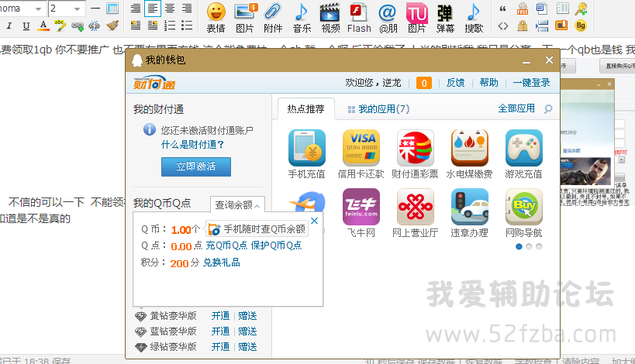Screen dimensions: 635x364
Task: Switch to 我的应用(7) tab
Action: pyautogui.click(x=378, y=108)
